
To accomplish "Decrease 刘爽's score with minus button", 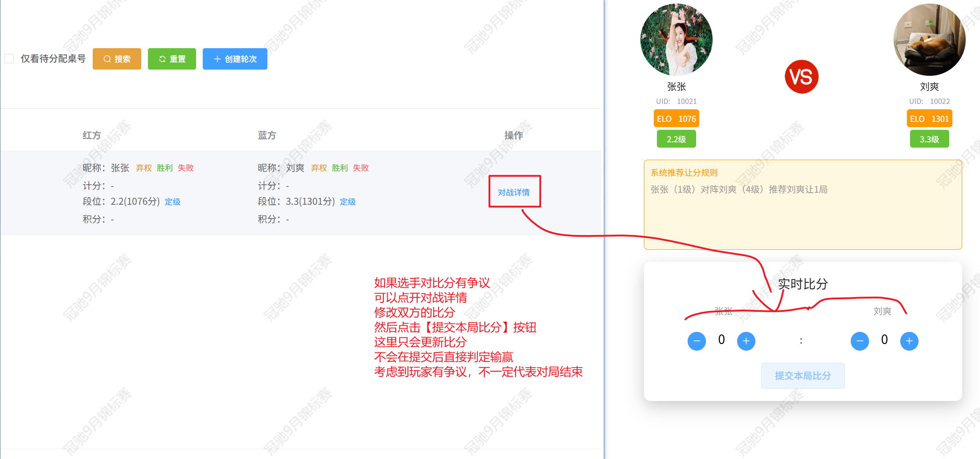I will coord(860,341).
